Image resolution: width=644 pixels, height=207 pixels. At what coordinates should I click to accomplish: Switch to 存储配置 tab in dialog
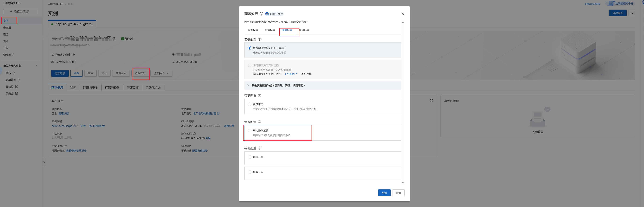pyautogui.click(x=304, y=30)
